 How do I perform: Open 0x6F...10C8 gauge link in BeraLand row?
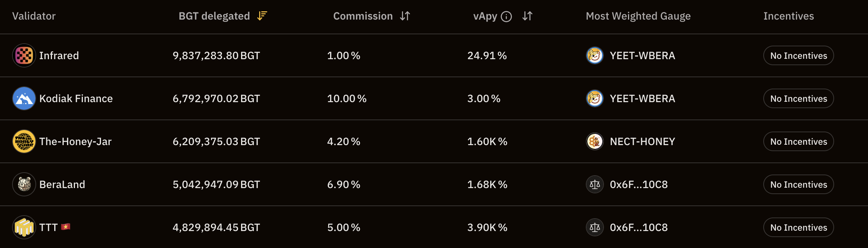(639, 184)
